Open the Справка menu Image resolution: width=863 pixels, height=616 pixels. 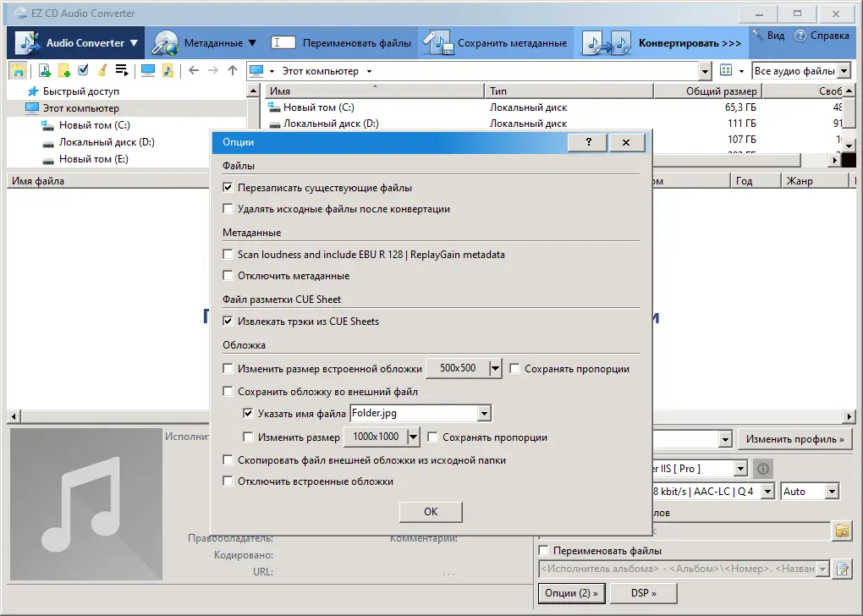click(822, 36)
